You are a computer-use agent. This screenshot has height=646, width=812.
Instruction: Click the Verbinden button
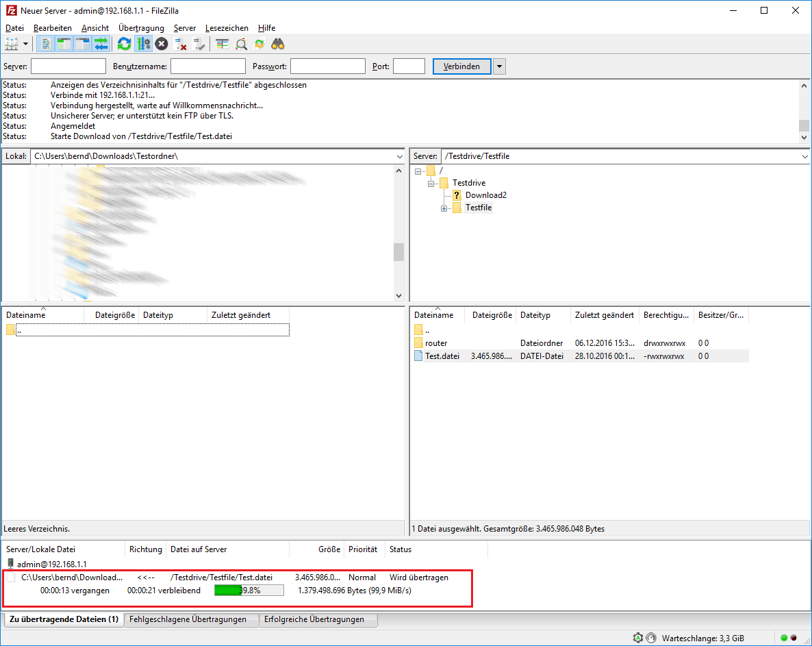point(461,66)
